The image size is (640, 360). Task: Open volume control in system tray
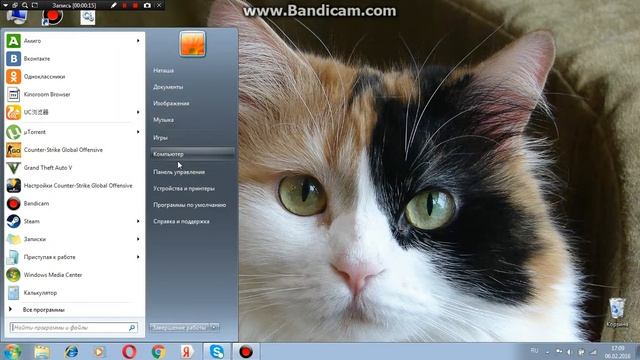click(x=569, y=352)
